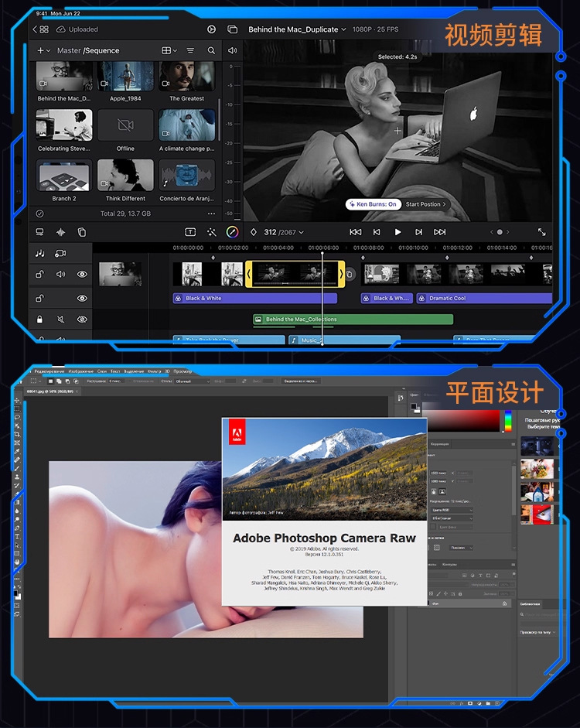
Task: Click the 01:00:04:00 ruler mark
Action: click(x=278, y=248)
